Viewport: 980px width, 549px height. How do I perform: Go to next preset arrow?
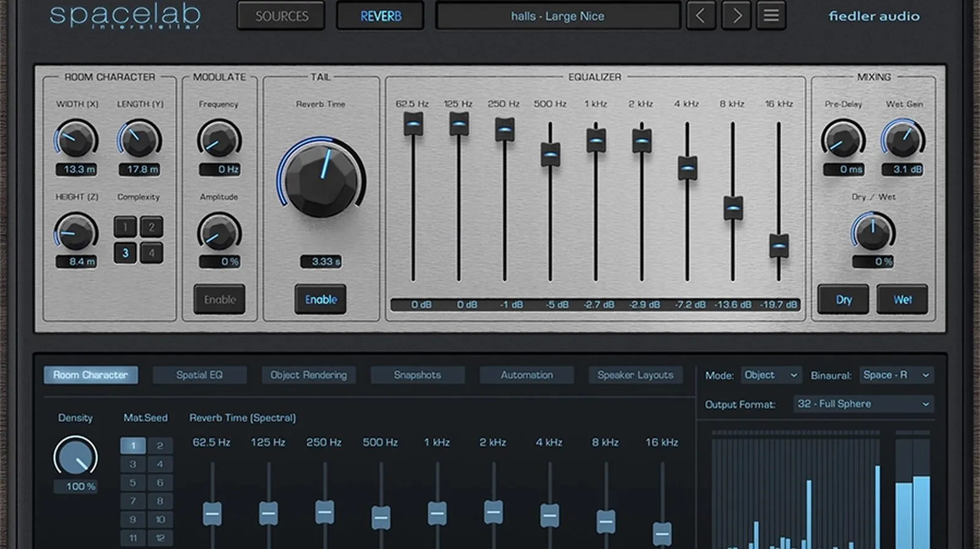pyautogui.click(x=736, y=15)
